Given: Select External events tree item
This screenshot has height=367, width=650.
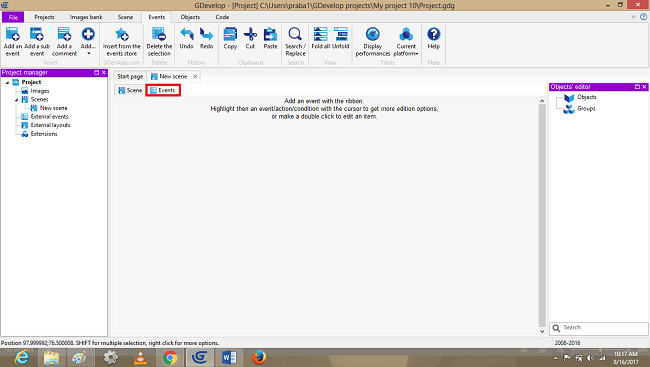Looking at the screenshot, I should [x=49, y=117].
